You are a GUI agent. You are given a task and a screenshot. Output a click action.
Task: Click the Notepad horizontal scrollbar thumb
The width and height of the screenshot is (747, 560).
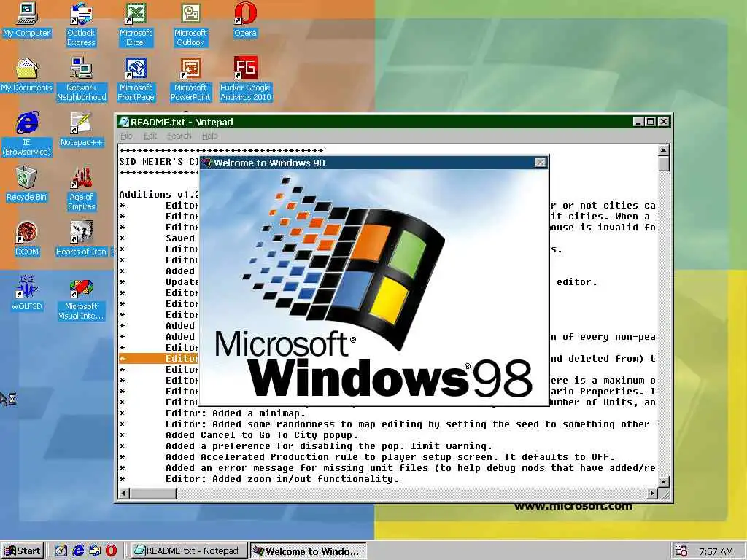click(x=152, y=494)
